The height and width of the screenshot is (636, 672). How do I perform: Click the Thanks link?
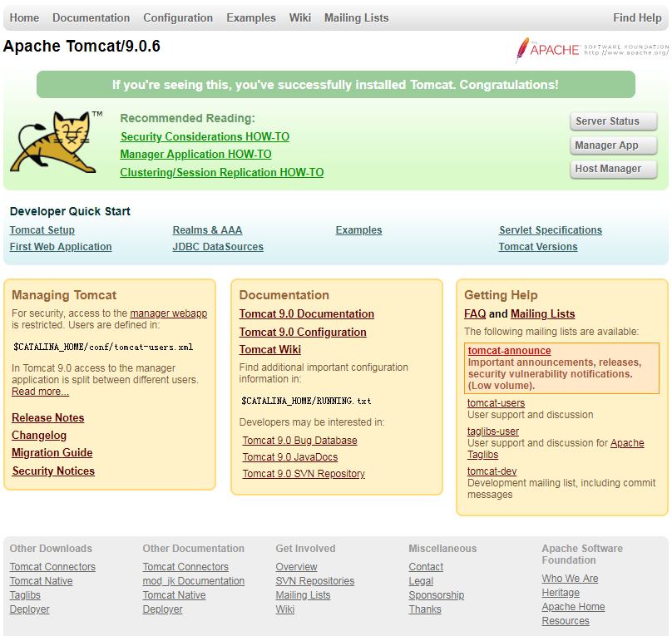pyautogui.click(x=425, y=609)
